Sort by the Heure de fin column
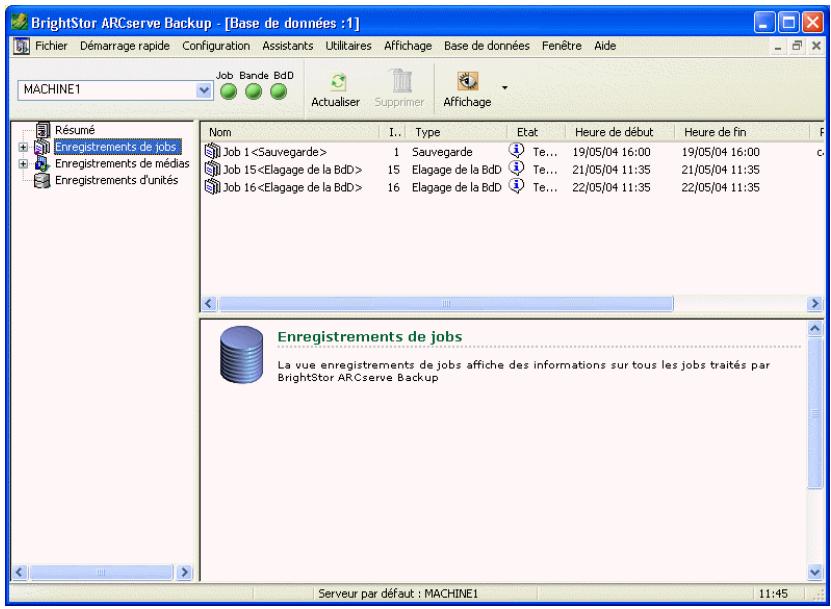The image size is (831, 609). point(742,132)
